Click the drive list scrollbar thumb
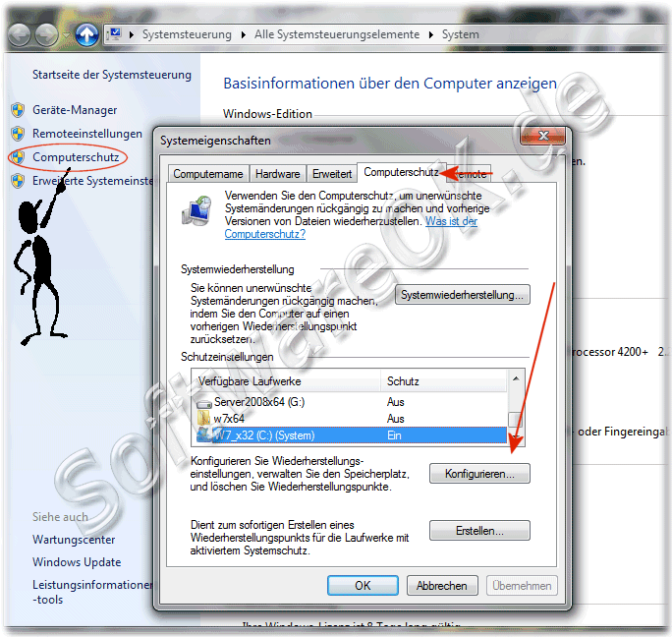The width and height of the screenshot is (672, 637). [516, 420]
